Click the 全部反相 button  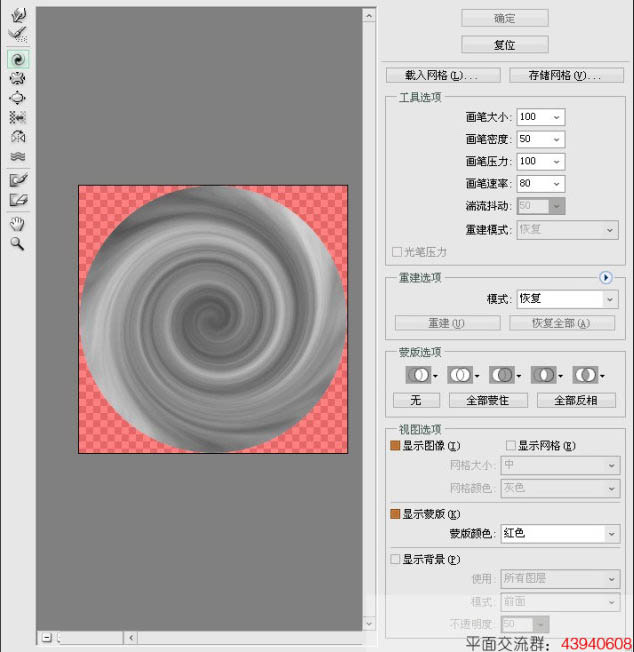(x=576, y=400)
